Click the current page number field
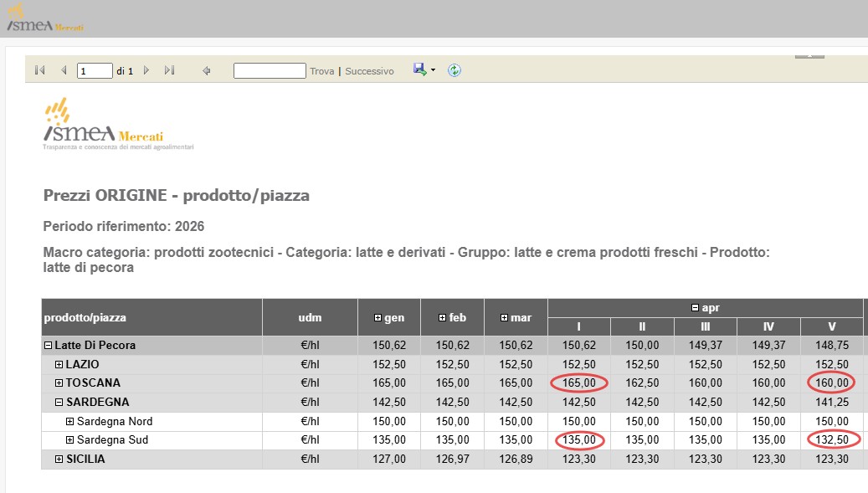This screenshot has width=868, height=493. click(95, 71)
